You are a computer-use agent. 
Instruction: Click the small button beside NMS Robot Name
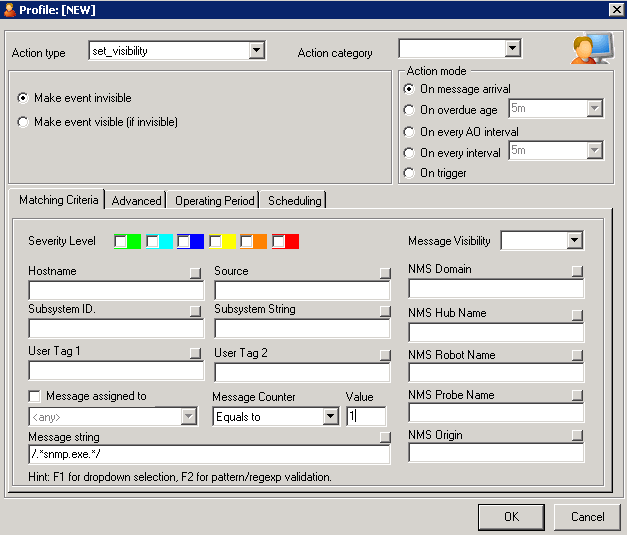[577, 357]
